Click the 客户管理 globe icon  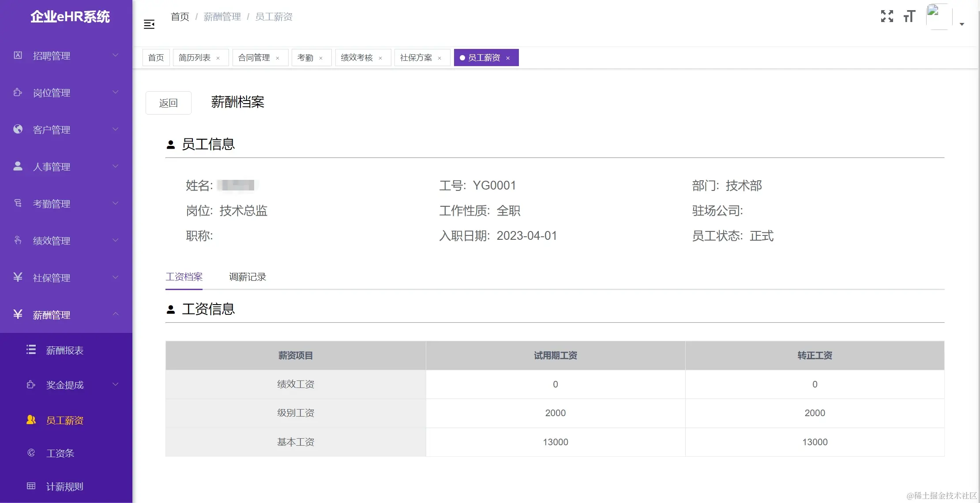[18, 129]
